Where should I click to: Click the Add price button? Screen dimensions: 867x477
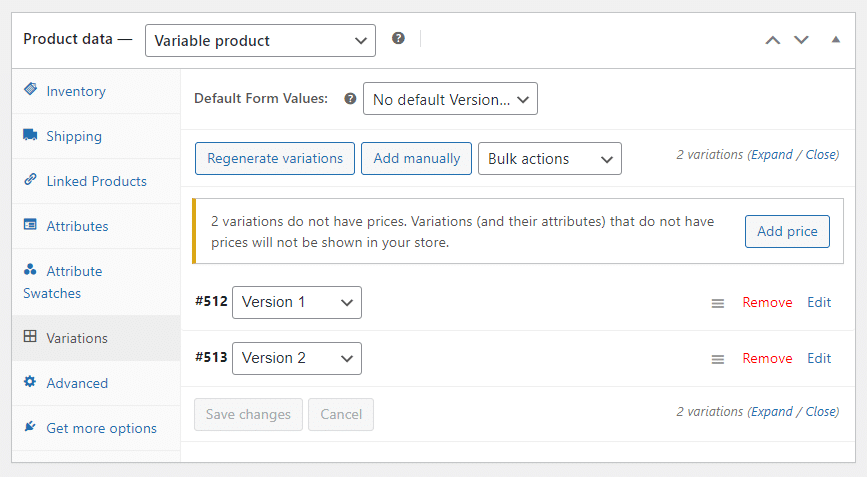point(787,232)
